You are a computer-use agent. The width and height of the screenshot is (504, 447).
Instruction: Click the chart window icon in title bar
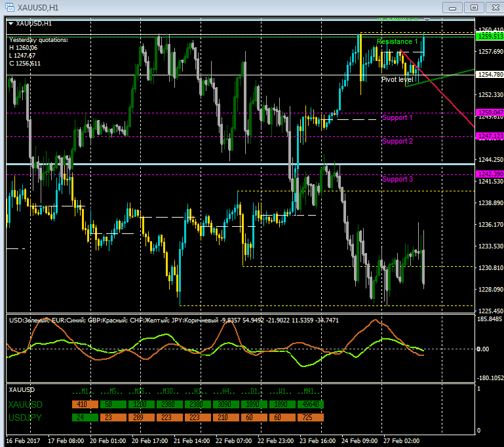pos(9,7)
